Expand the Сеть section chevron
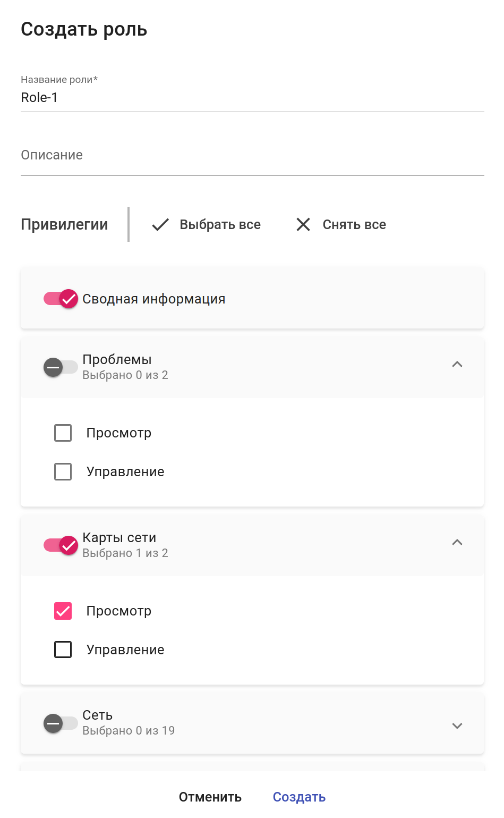This screenshot has width=504, height=818. [x=457, y=726]
